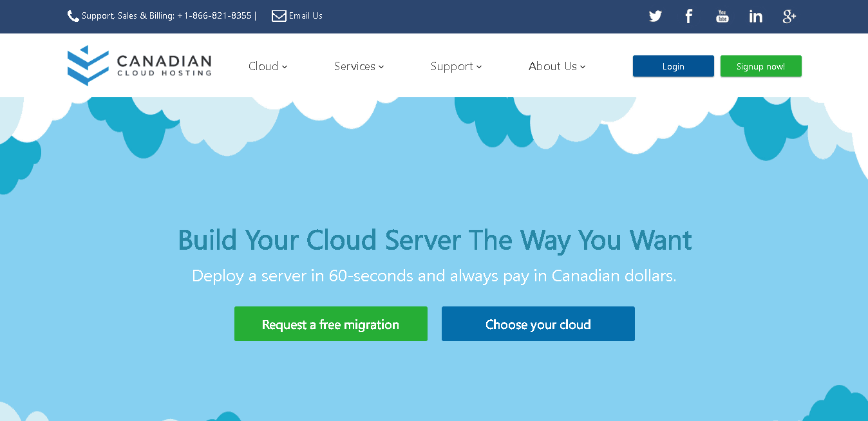The width and height of the screenshot is (868, 421).
Task: Expand the Cloud menu
Action: point(268,66)
